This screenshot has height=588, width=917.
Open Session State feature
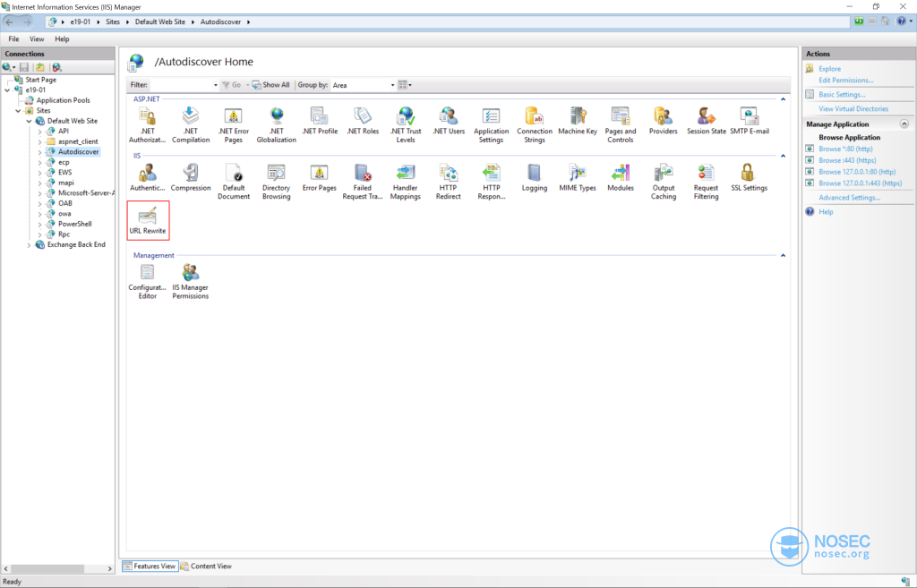(707, 121)
